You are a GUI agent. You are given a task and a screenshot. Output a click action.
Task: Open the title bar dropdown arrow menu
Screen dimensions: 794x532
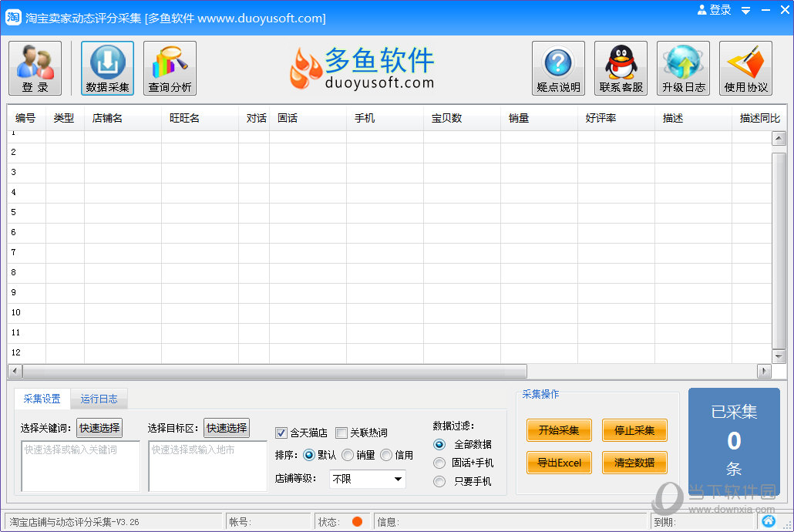[745, 11]
